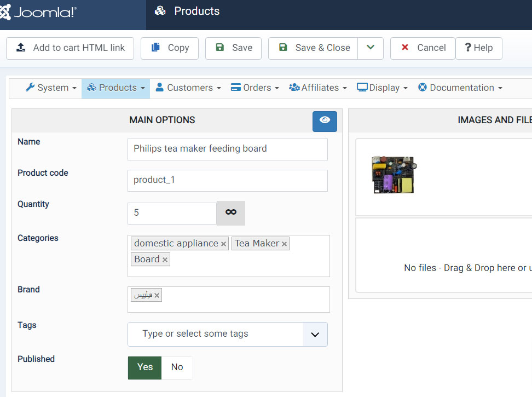Viewport: 532px width, 397px height.
Task: Open the Tags dropdown arrow
Action: [x=315, y=335]
